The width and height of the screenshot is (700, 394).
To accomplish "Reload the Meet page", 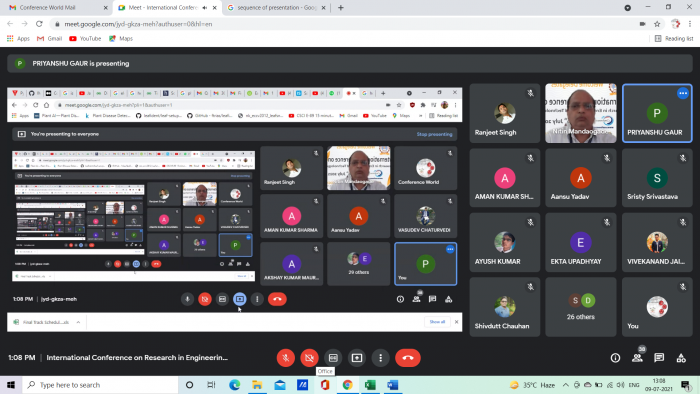I will (39, 24).
